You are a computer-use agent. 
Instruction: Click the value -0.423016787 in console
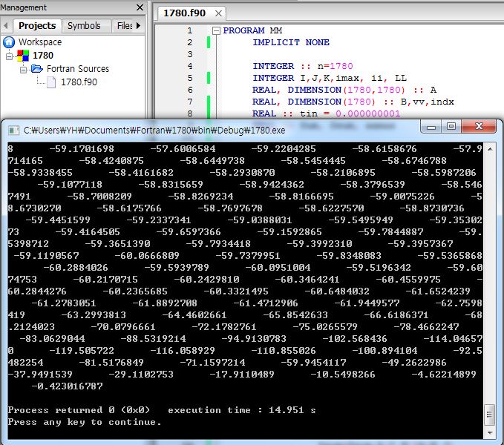(68, 386)
